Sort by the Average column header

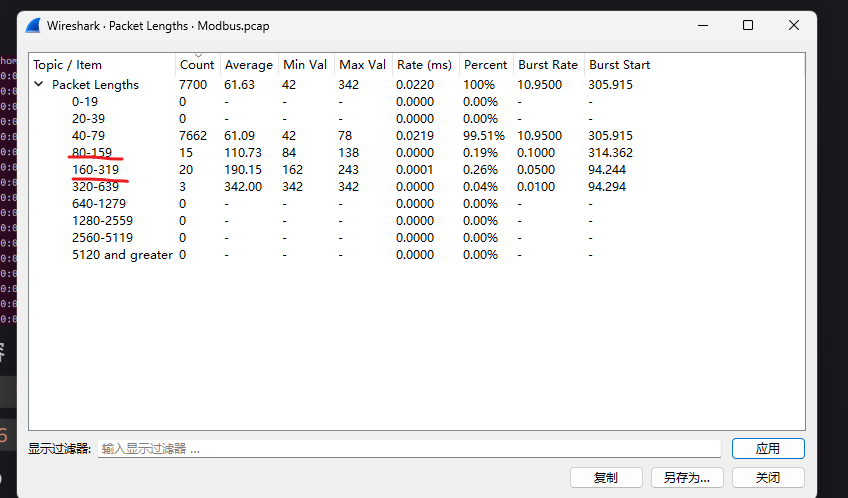tap(249, 65)
